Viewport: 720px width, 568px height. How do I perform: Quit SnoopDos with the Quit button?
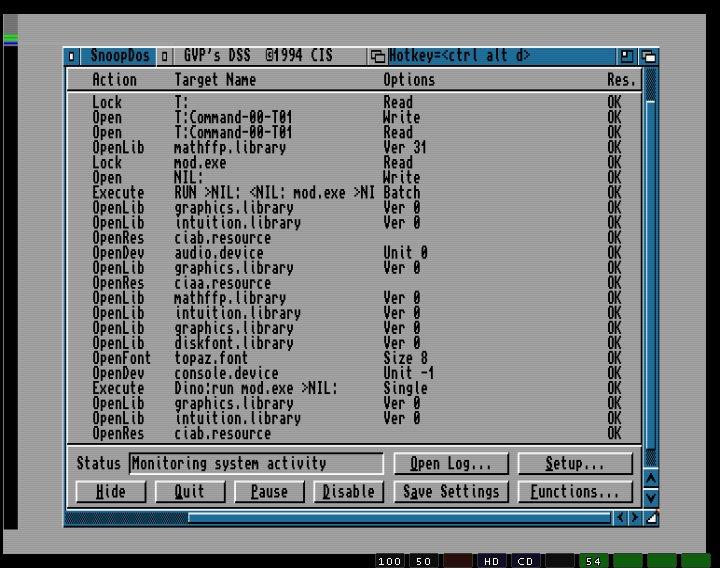[x=190, y=492]
